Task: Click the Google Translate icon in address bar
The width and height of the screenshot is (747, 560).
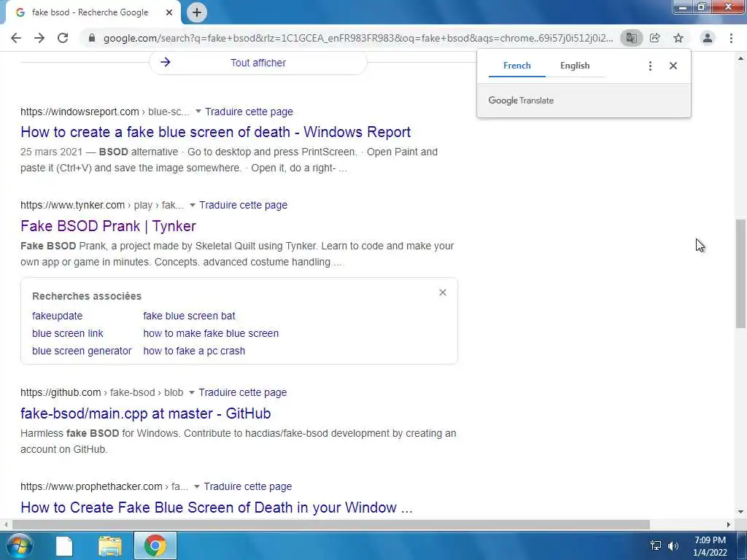Action: 631,38
